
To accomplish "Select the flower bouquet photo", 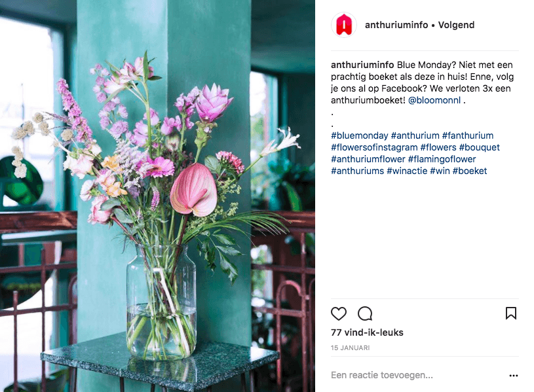I will pos(157,196).
